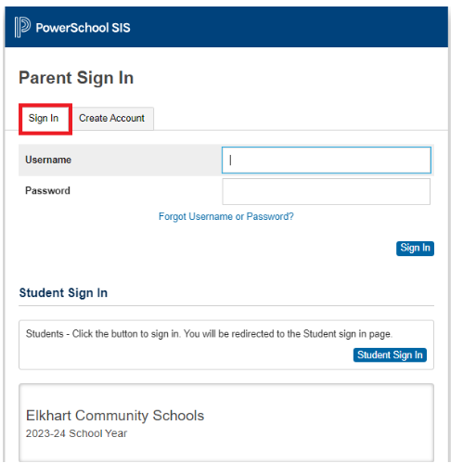Switch to the Create Account tab
Image resolution: width=463 pixels, height=476 pixels.
pos(111,118)
